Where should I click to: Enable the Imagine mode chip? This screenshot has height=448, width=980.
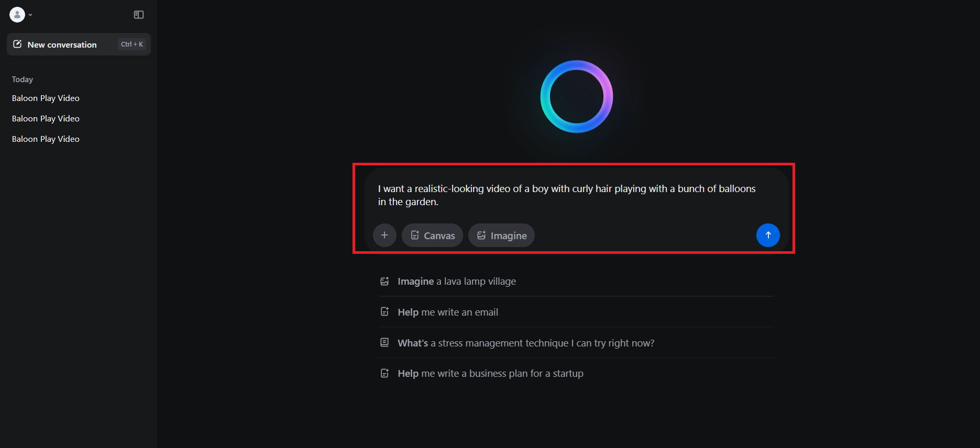501,236
